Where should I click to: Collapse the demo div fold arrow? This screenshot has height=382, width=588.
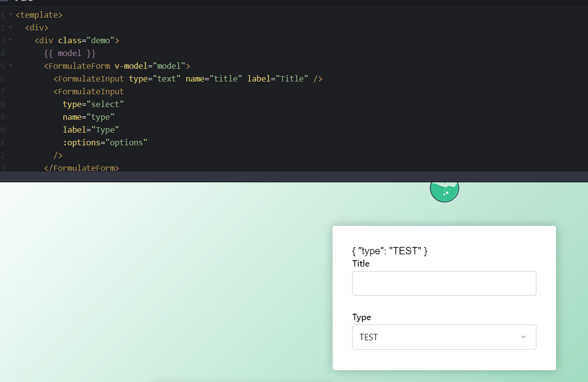click(10, 40)
